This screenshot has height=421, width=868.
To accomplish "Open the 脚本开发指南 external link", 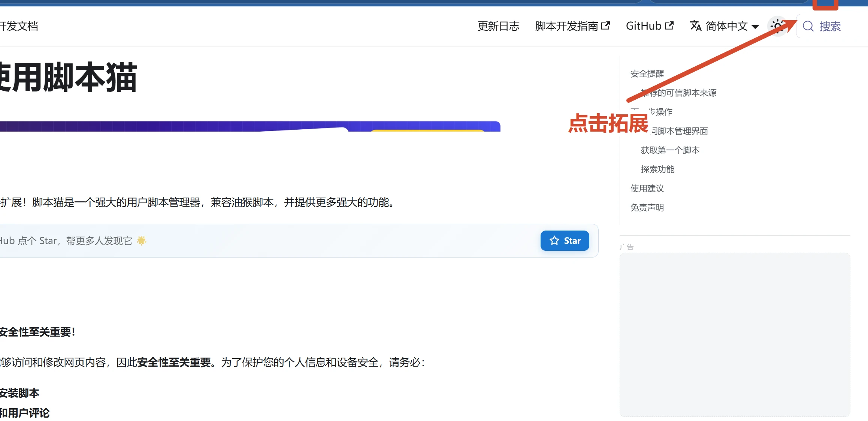I will [x=572, y=26].
